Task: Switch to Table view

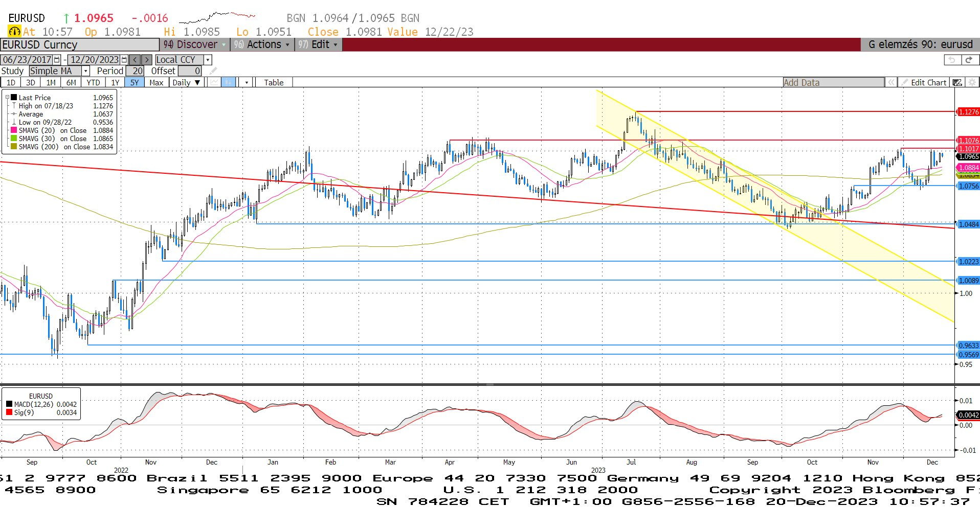Action: coord(274,82)
